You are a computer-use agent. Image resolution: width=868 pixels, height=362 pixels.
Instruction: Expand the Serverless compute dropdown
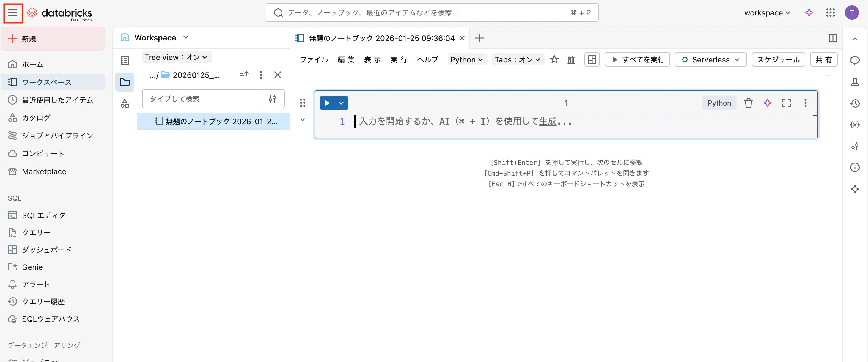tap(710, 60)
